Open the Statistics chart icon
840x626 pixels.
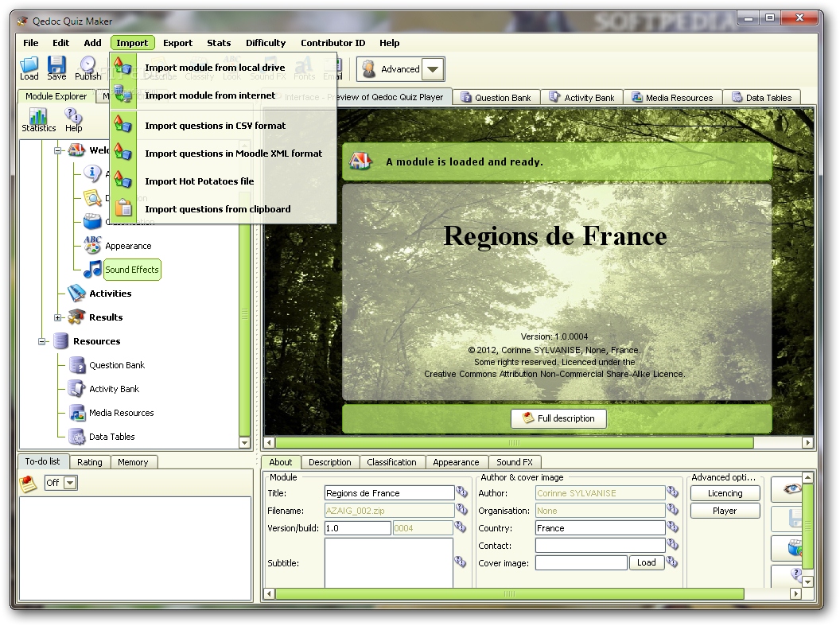[38, 115]
